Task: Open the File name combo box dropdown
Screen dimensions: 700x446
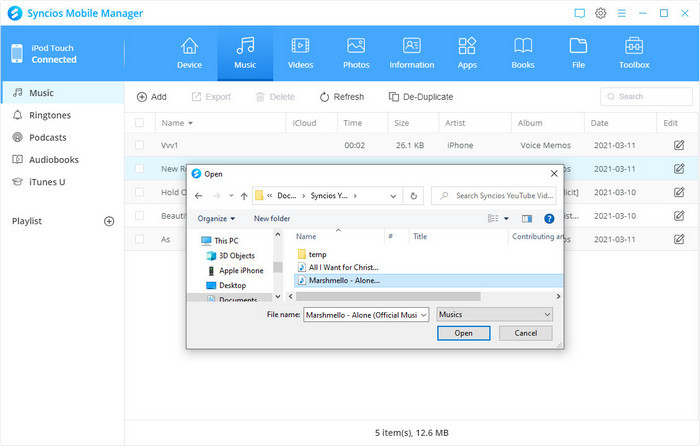Action: tap(424, 315)
